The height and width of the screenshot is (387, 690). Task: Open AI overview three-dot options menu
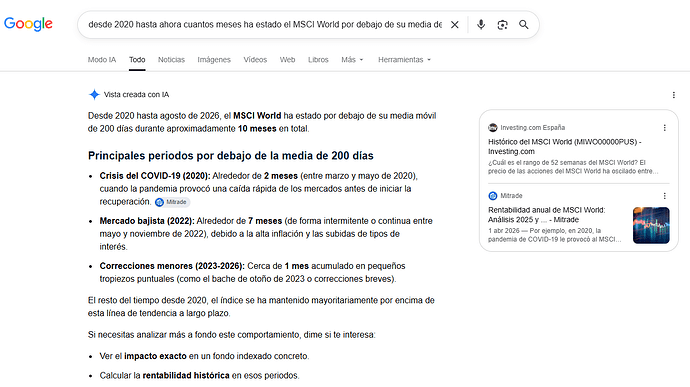tap(674, 95)
